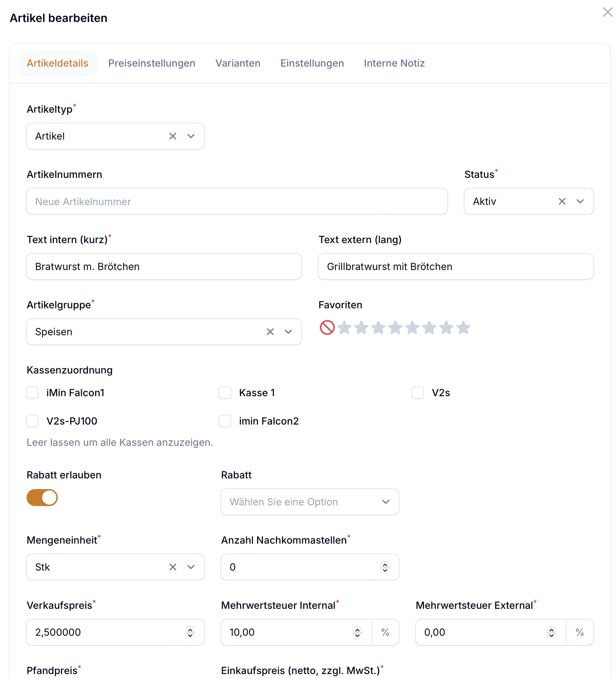Remove Speisen from Artikelgruppe with X

(x=270, y=332)
